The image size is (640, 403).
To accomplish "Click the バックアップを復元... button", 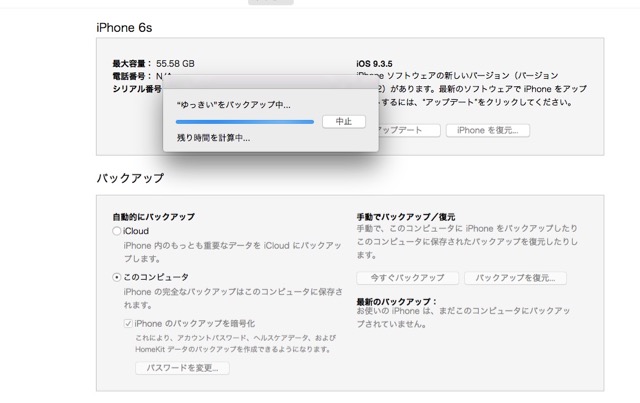I will pyautogui.click(x=515, y=278).
